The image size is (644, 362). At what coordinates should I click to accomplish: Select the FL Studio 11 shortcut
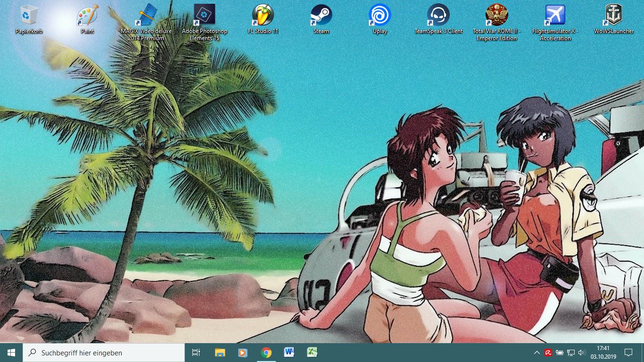pyautogui.click(x=263, y=19)
